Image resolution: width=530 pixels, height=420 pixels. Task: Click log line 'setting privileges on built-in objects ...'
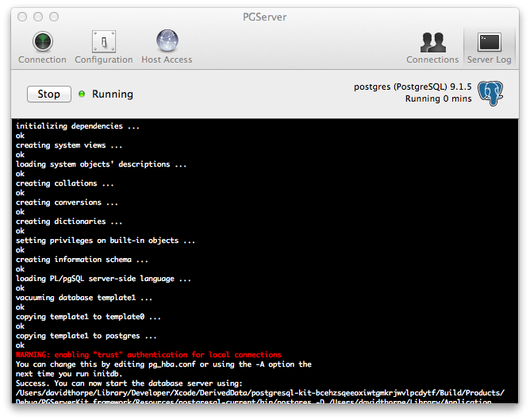pos(105,241)
